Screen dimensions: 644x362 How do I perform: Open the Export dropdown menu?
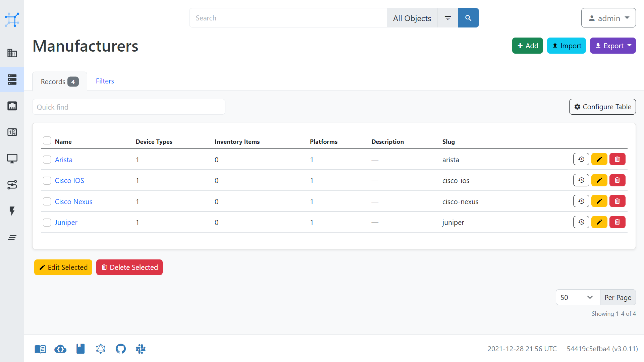coord(612,46)
